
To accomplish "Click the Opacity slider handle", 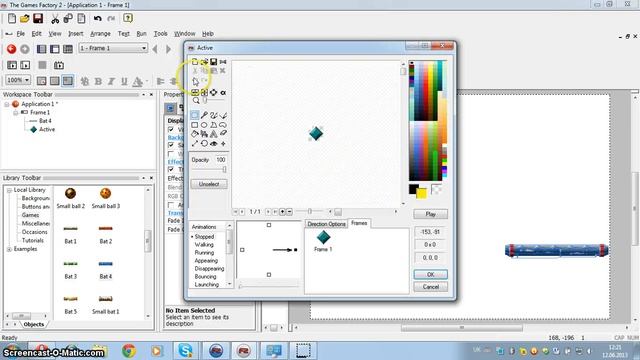I will [x=224, y=169].
